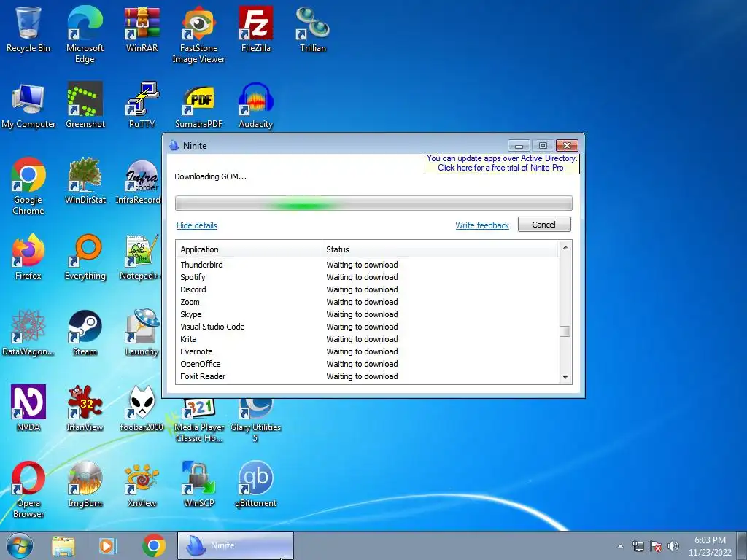Select the FastStone Image Viewer icon
The width and height of the screenshot is (747, 560).
point(198,34)
